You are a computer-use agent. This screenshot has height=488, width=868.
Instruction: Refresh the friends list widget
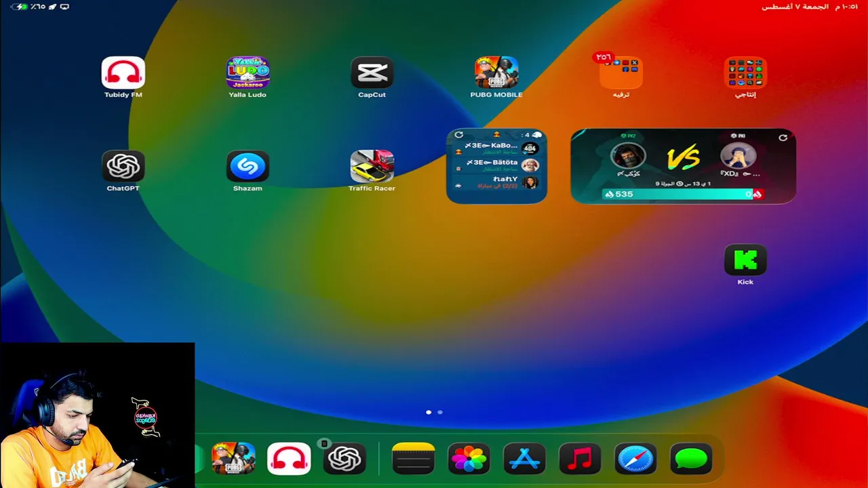click(x=459, y=135)
